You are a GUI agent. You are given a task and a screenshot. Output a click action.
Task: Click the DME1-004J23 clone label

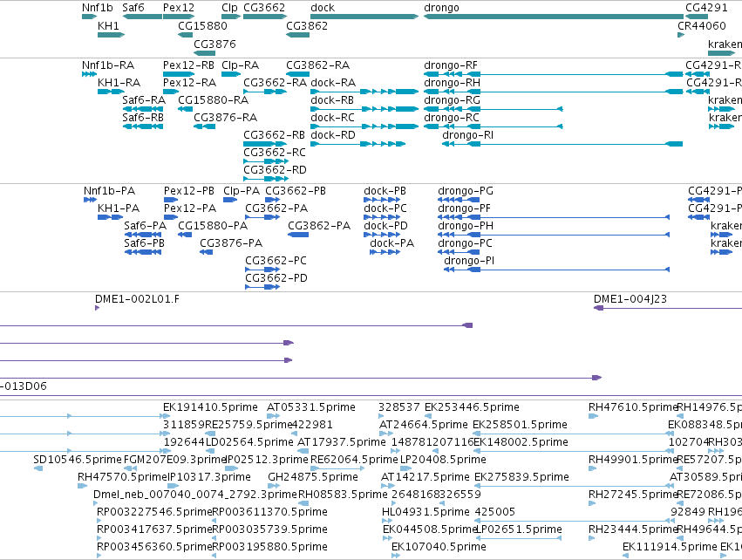coord(630,298)
